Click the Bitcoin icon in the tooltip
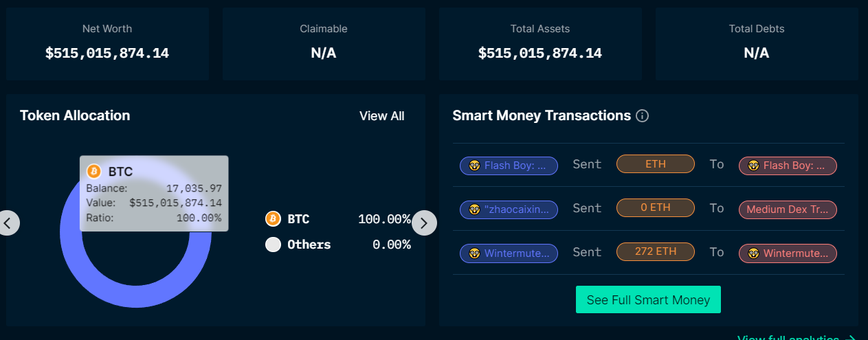Image resolution: width=868 pixels, height=340 pixels. 93,172
